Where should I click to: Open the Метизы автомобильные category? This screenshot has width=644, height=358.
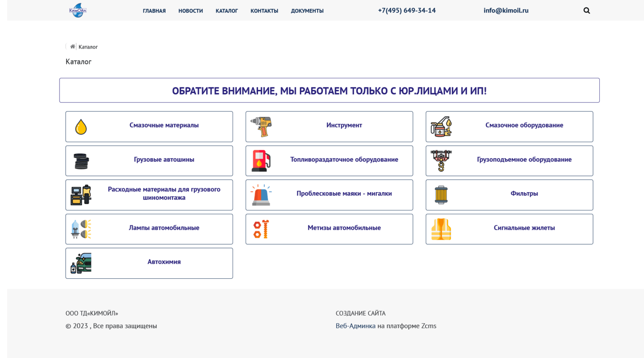coord(329,229)
